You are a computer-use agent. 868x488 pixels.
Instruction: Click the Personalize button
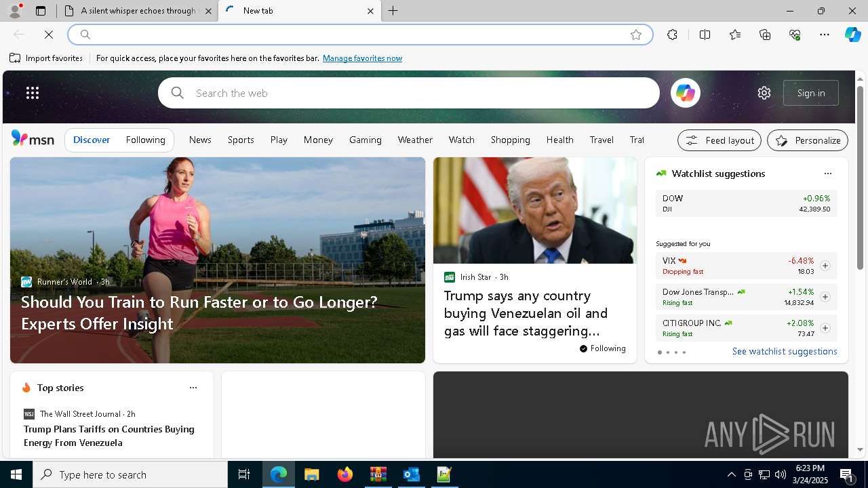(808, 140)
